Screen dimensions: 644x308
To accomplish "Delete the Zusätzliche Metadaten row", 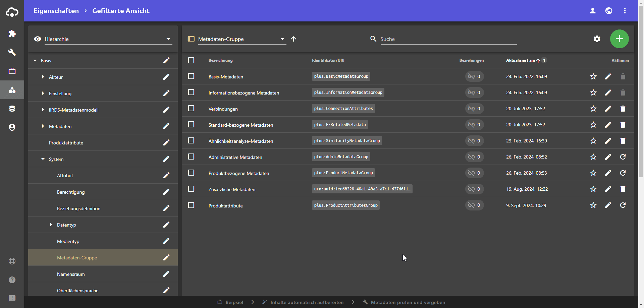I will pos(623,189).
